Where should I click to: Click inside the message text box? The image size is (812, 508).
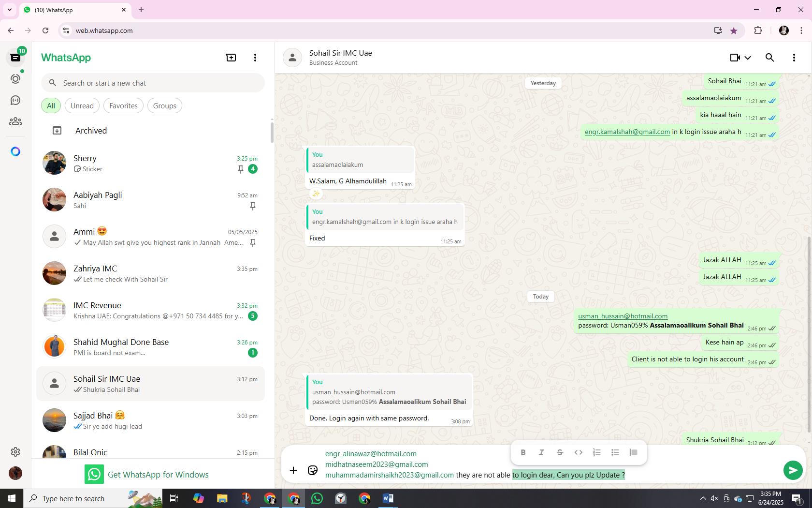click(x=551, y=464)
